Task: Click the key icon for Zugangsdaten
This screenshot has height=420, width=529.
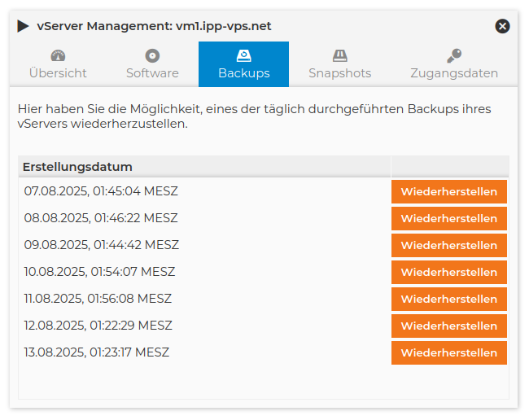Action: [454, 56]
